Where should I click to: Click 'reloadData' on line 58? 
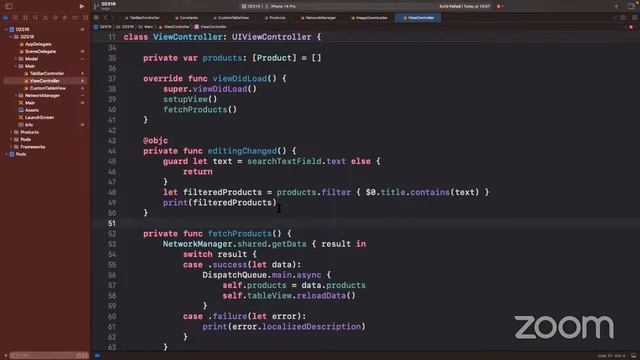coord(321,296)
